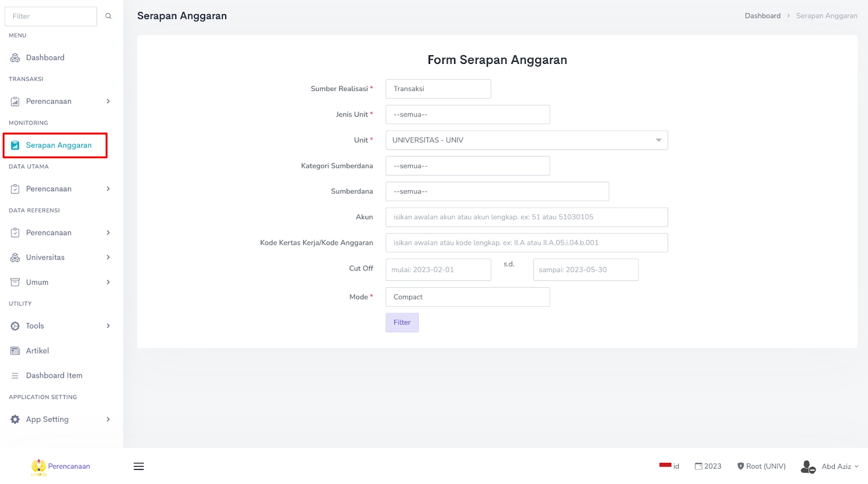
Task: Click the Cut Off start date field
Action: pos(438,270)
